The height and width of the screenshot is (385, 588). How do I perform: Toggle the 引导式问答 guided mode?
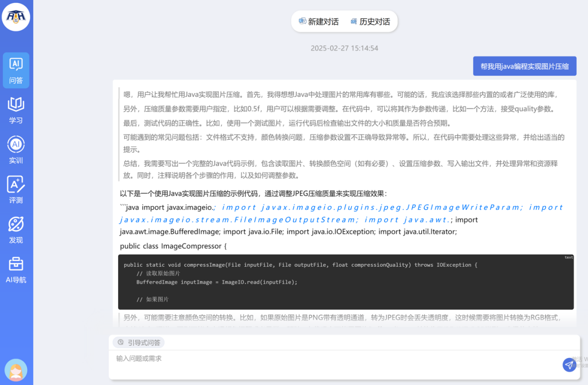(x=139, y=342)
